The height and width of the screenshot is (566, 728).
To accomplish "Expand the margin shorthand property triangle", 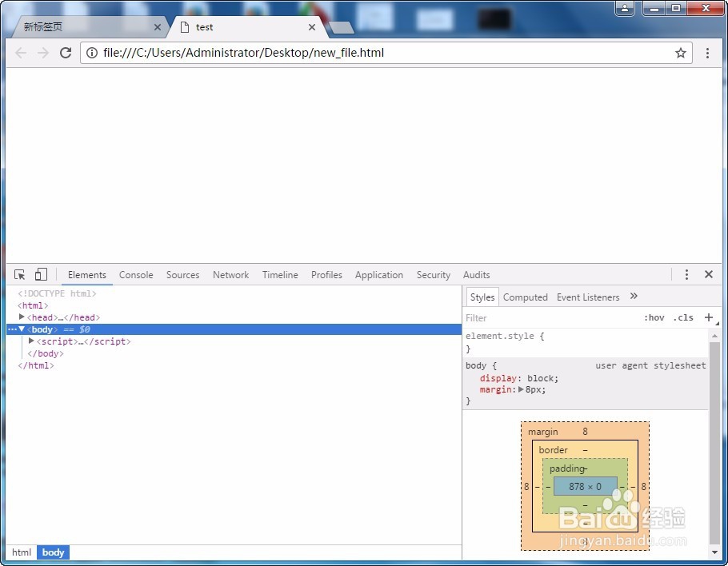I will coord(521,389).
